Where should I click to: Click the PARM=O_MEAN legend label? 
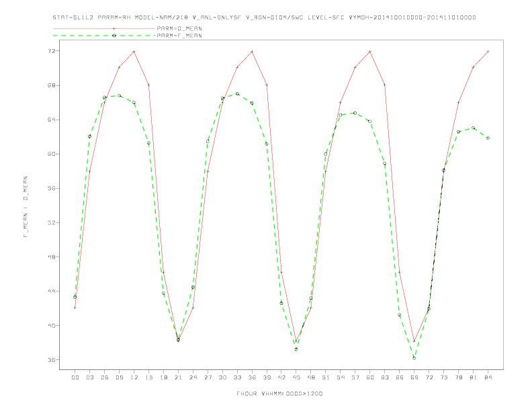(x=179, y=28)
